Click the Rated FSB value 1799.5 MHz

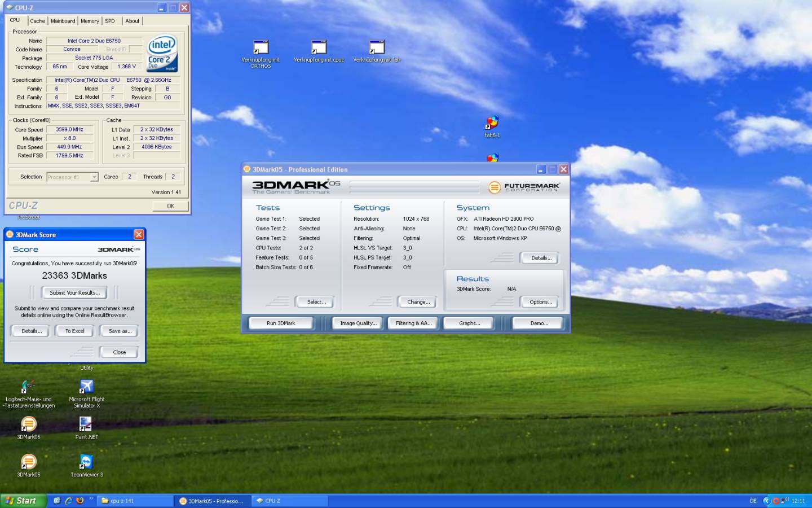(70, 155)
